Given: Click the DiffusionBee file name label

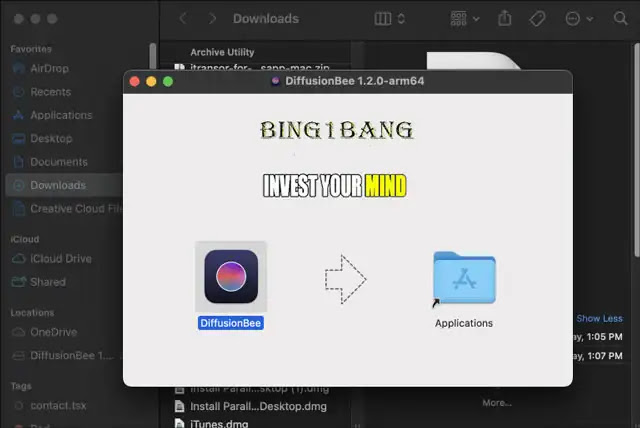Looking at the screenshot, I should pyautogui.click(x=231, y=323).
